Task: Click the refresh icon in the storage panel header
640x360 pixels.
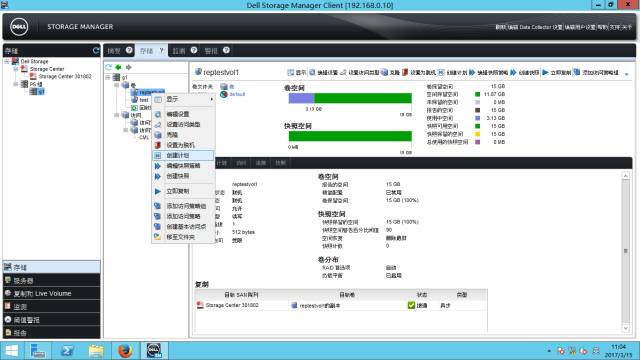Action: point(96,51)
